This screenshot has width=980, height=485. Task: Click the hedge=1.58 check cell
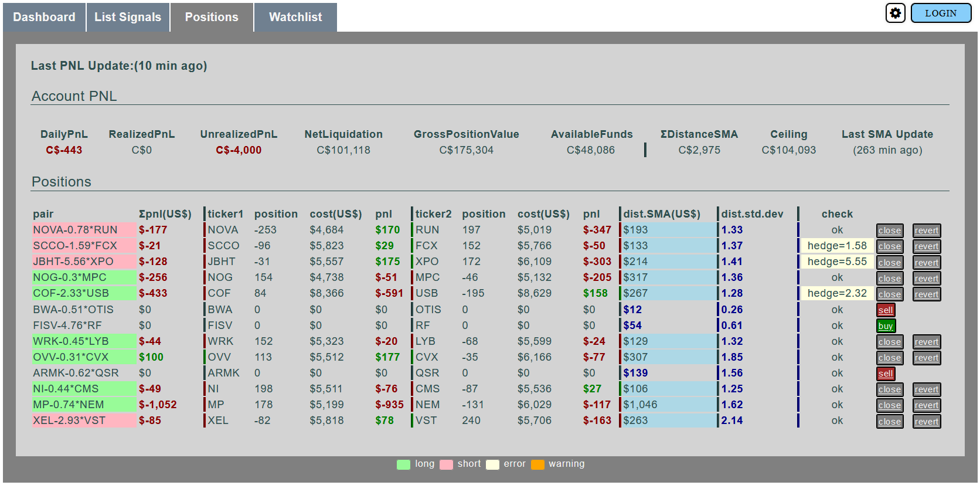click(x=837, y=246)
